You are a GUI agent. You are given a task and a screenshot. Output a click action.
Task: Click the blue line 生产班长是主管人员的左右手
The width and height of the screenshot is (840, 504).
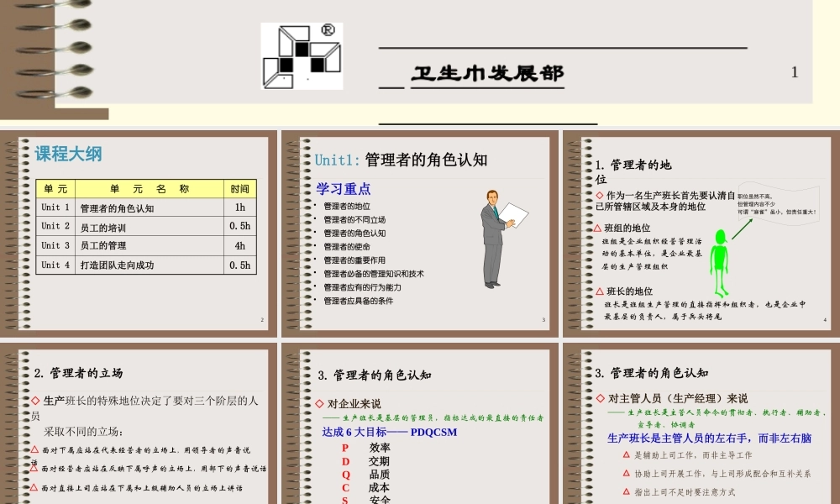click(709, 438)
